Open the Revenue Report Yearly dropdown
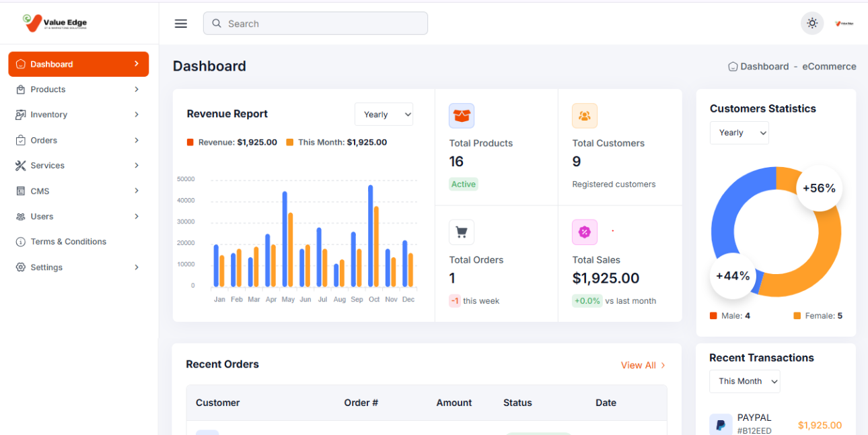The image size is (868, 435). click(384, 114)
